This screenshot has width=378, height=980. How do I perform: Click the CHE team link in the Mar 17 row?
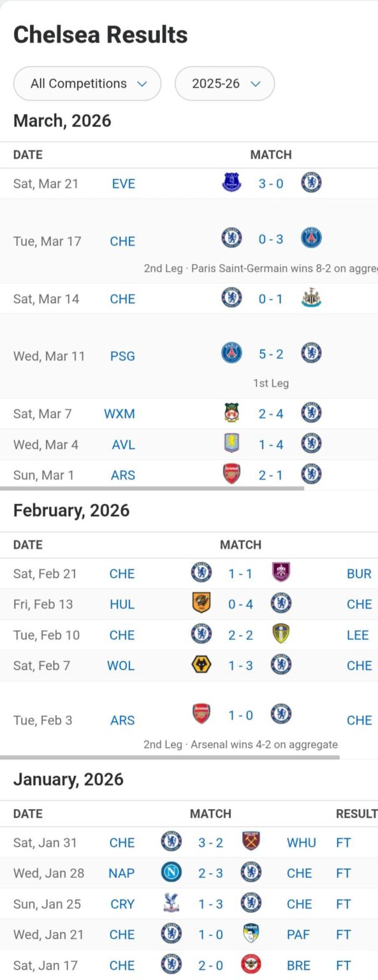click(122, 241)
